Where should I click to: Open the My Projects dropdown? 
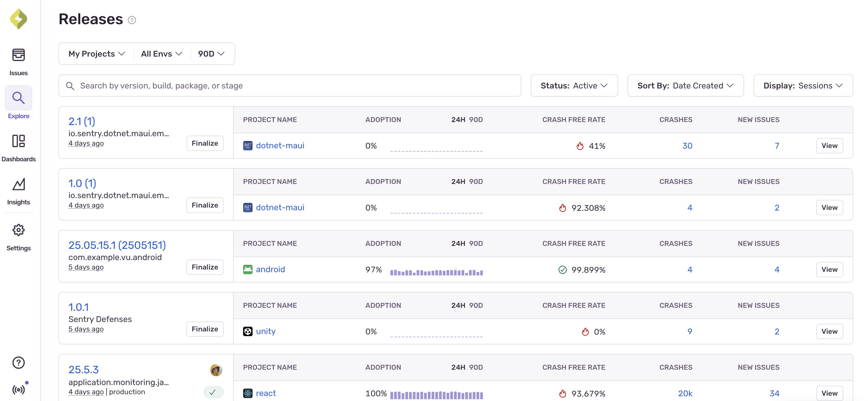96,53
